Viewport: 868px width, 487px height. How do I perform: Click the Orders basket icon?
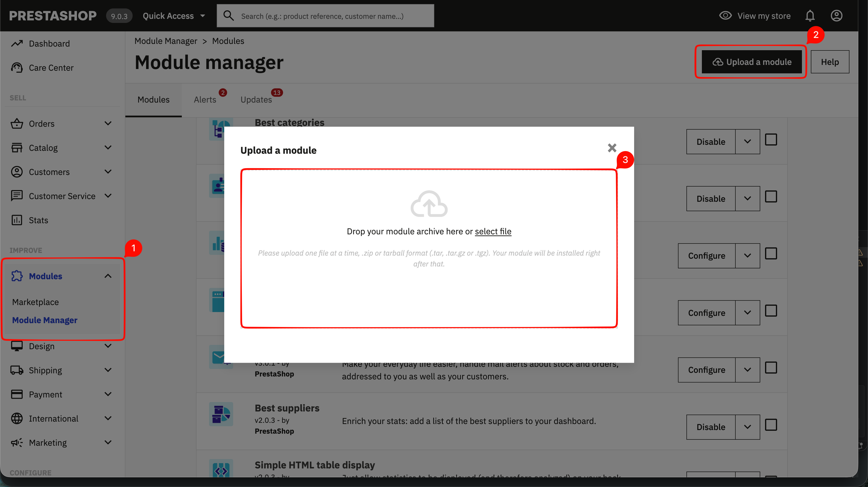pyautogui.click(x=17, y=124)
